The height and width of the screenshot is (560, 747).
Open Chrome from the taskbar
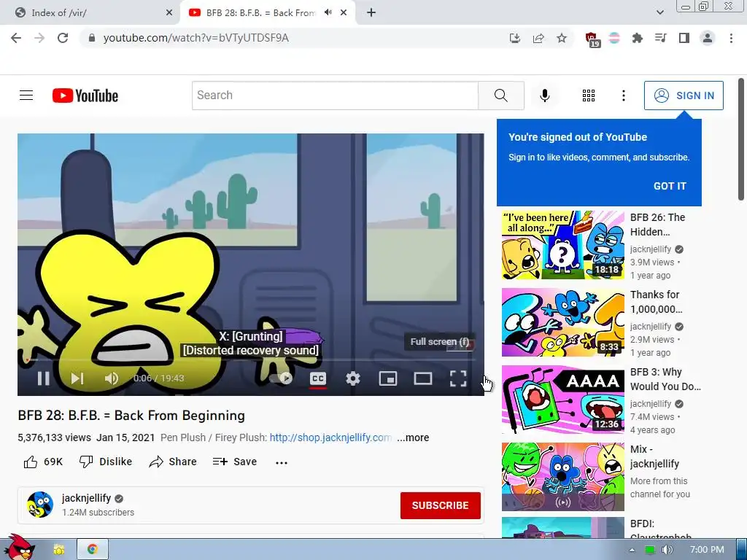click(93, 549)
